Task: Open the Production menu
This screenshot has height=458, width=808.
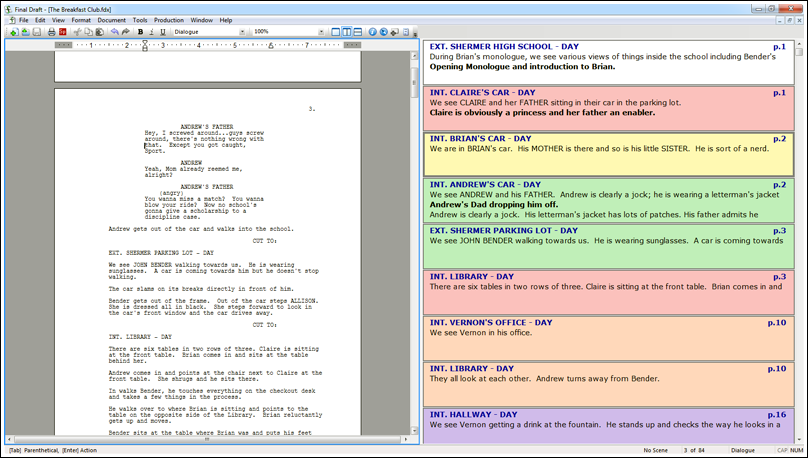Action: point(169,20)
